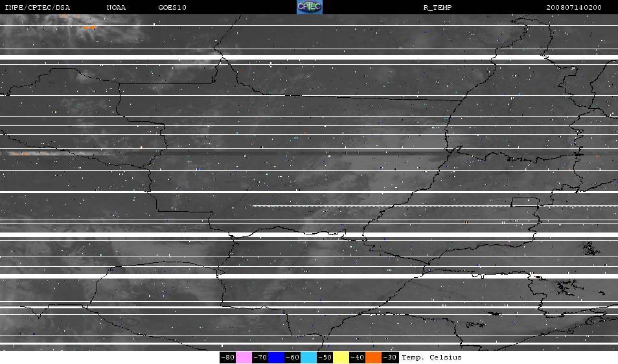This screenshot has width=618, height=364.
Task: Select the INPE/CPTEC/DSA header text
Action: coord(38,8)
